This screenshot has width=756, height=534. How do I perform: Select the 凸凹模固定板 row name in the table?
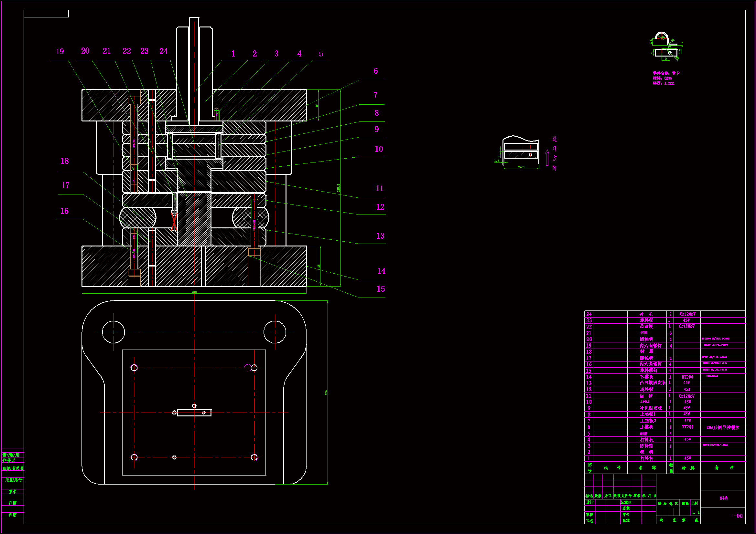(652, 383)
